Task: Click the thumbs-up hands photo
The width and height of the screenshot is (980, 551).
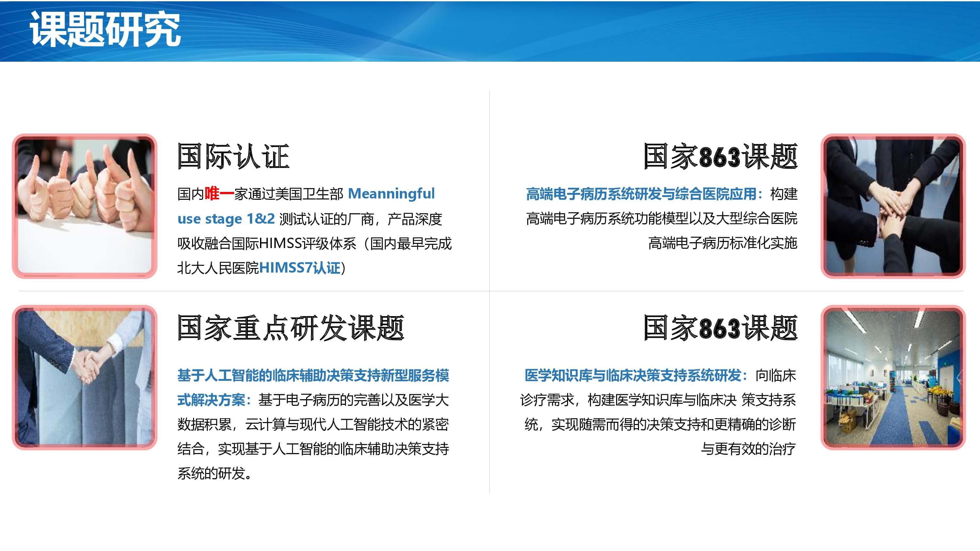Action: point(85,206)
